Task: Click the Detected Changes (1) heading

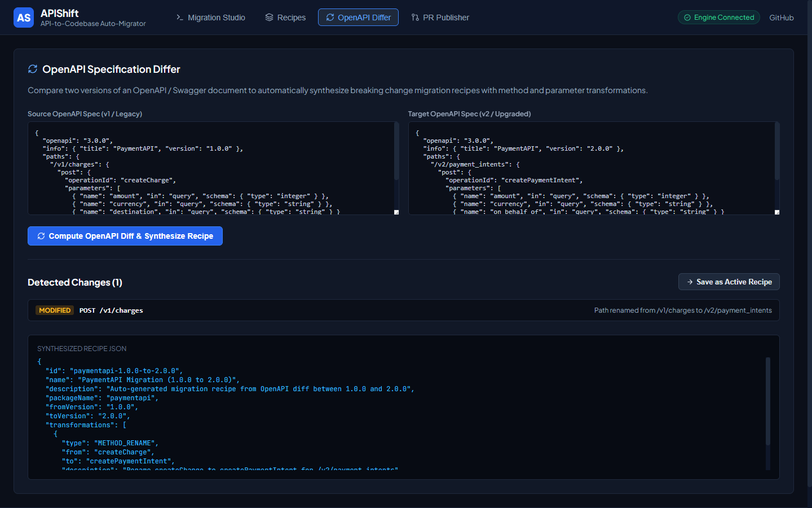Action: [75, 282]
